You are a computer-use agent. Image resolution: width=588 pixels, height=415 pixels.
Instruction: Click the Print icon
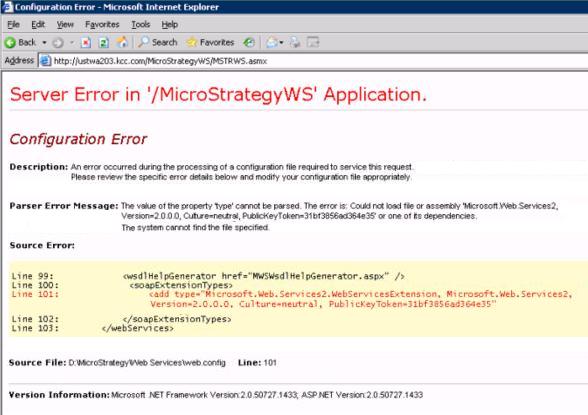point(295,42)
